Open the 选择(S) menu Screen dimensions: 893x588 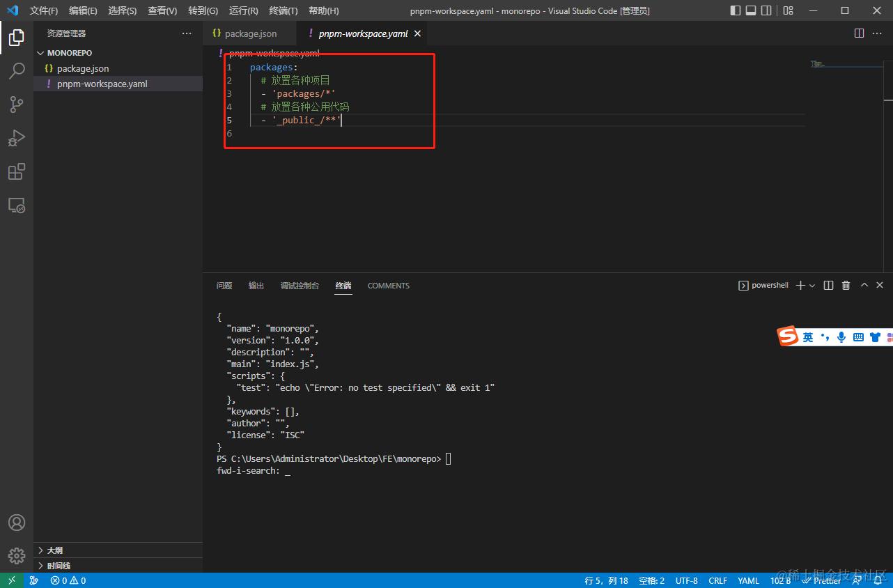(x=123, y=10)
